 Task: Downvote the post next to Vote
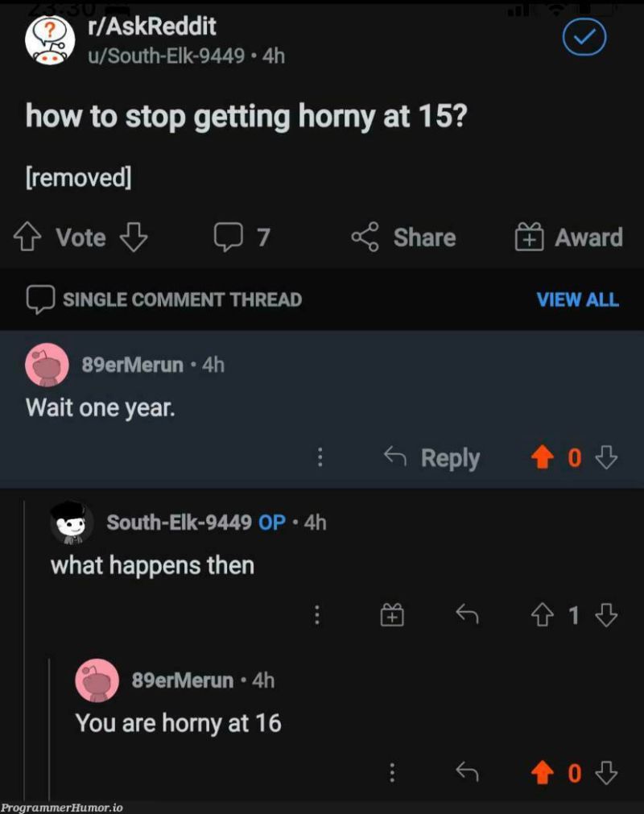[x=134, y=238]
